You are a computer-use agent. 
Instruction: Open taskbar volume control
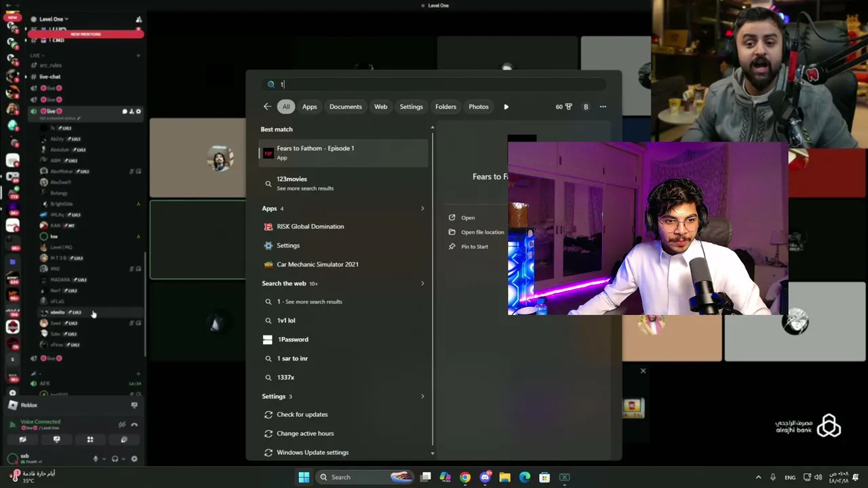818,477
